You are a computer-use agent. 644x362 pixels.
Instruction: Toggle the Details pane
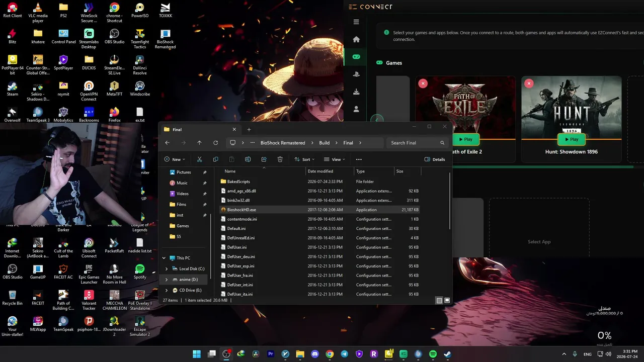pyautogui.click(x=435, y=159)
